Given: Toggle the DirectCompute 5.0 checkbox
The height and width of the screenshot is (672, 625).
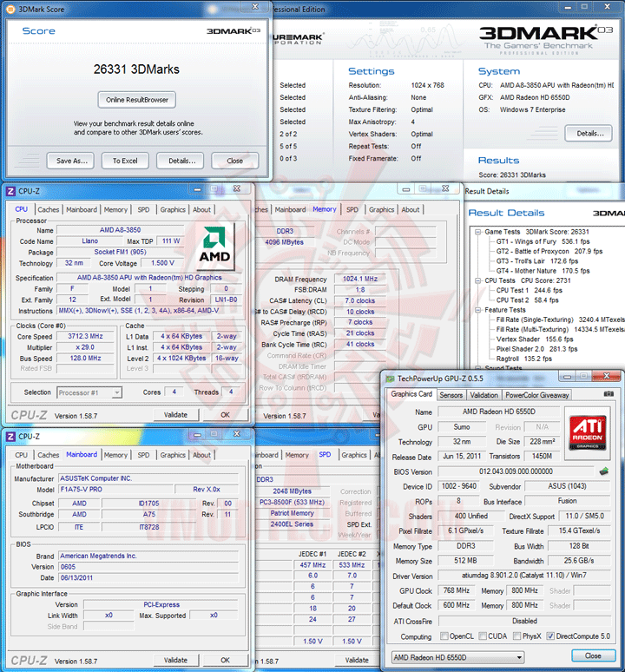Looking at the screenshot, I should (550, 636).
